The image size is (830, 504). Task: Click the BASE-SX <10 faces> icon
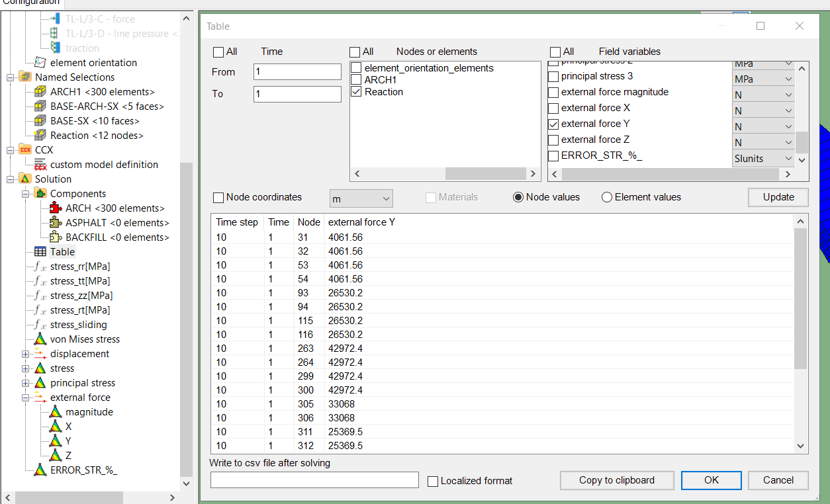(x=40, y=121)
